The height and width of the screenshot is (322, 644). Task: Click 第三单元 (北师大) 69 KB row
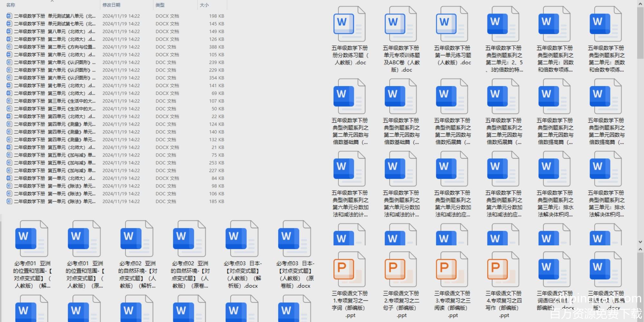[55, 93]
